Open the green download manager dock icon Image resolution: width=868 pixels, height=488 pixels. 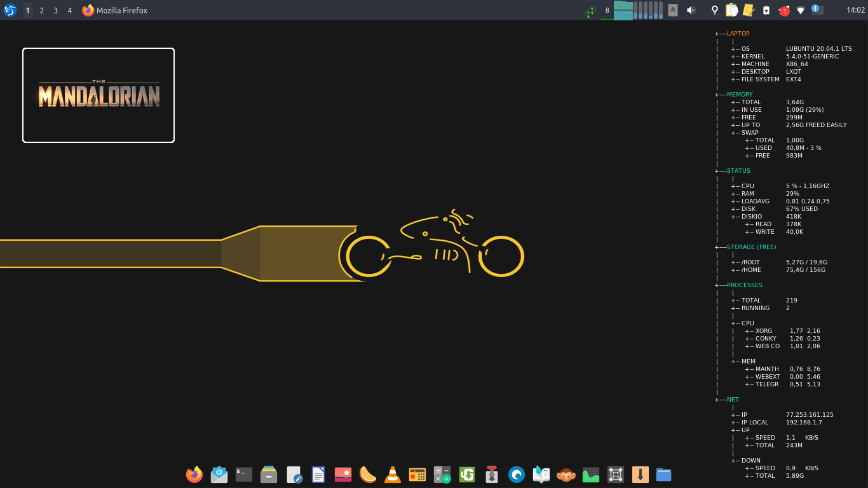pyautogui.click(x=467, y=475)
